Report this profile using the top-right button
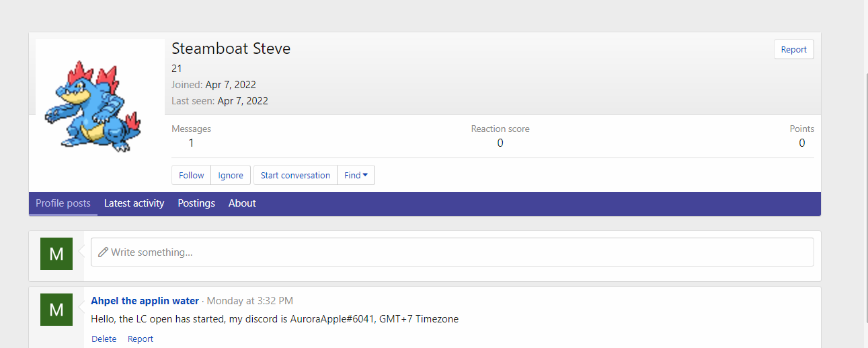The image size is (868, 348). (793, 49)
